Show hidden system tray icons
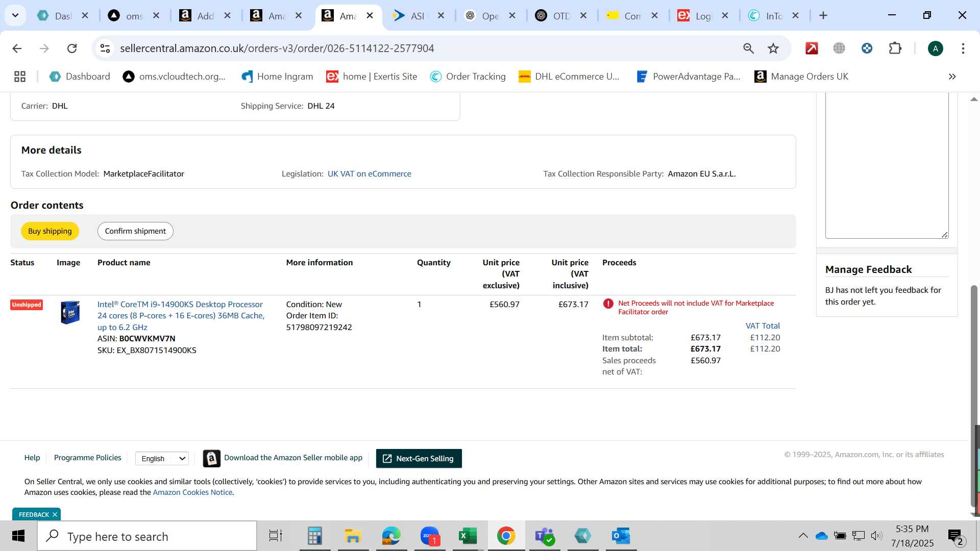Viewport: 980px width, 551px height. pyautogui.click(x=803, y=536)
